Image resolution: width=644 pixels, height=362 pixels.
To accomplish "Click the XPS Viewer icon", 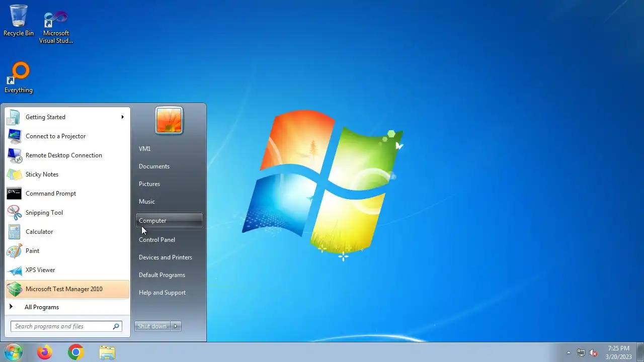I will [x=14, y=270].
